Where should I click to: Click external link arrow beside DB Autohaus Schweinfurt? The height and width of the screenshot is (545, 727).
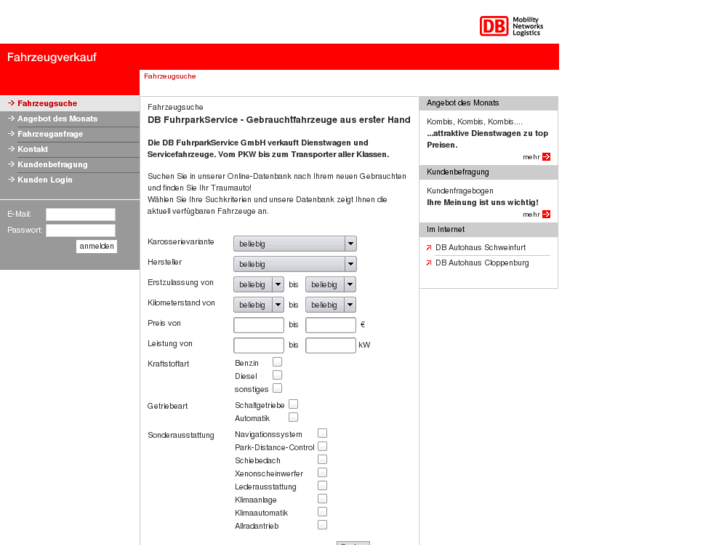[x=429, y=248]
